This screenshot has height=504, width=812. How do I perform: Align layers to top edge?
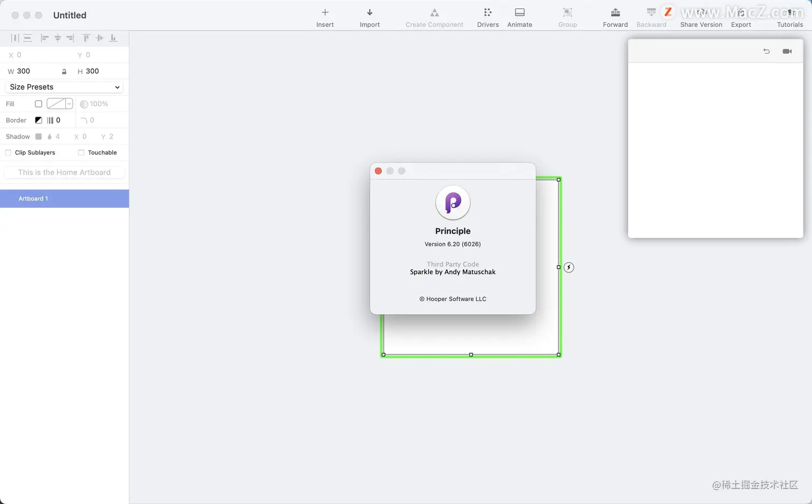[x=86, y=38]
